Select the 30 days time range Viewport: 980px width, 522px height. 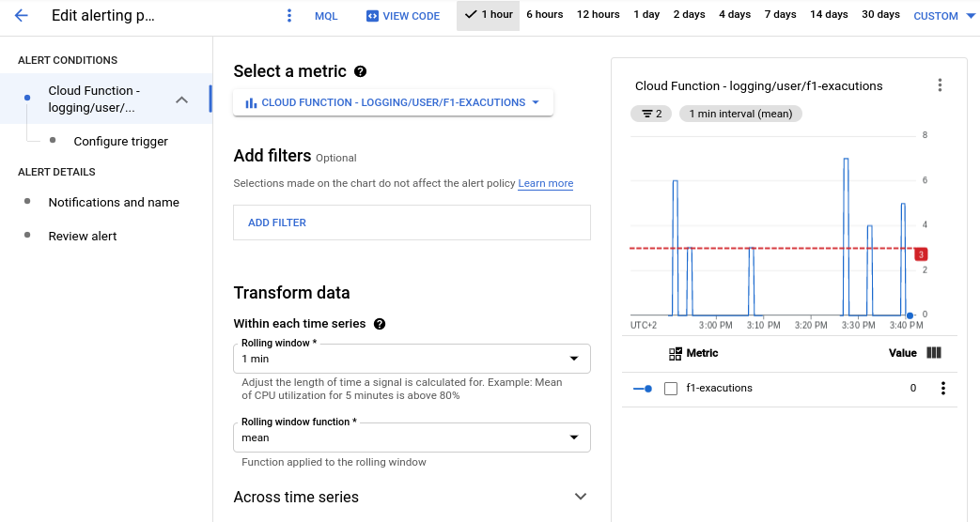pyautogui.click(x=880, y=14)
